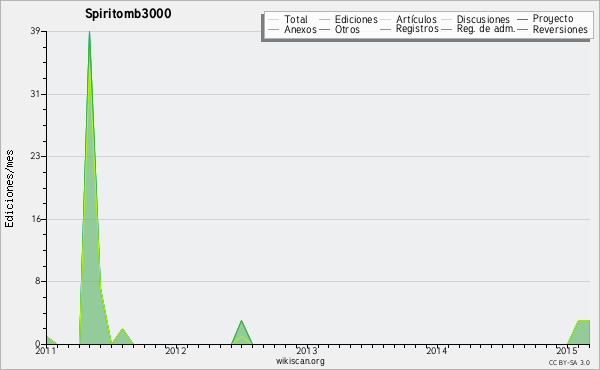Select the Total legend entry
This screenshot has width=600, height=370.
coord(296,19)
